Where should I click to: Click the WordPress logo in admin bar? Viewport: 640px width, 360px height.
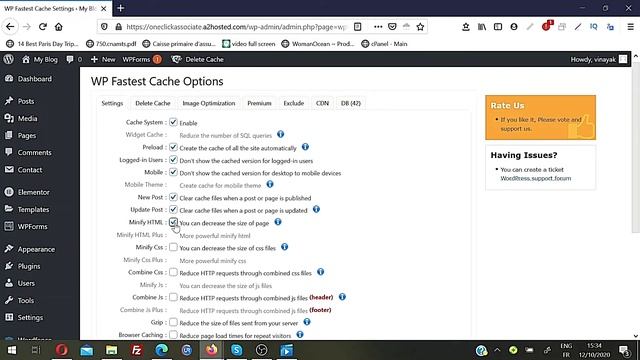(x=9, y=59)
